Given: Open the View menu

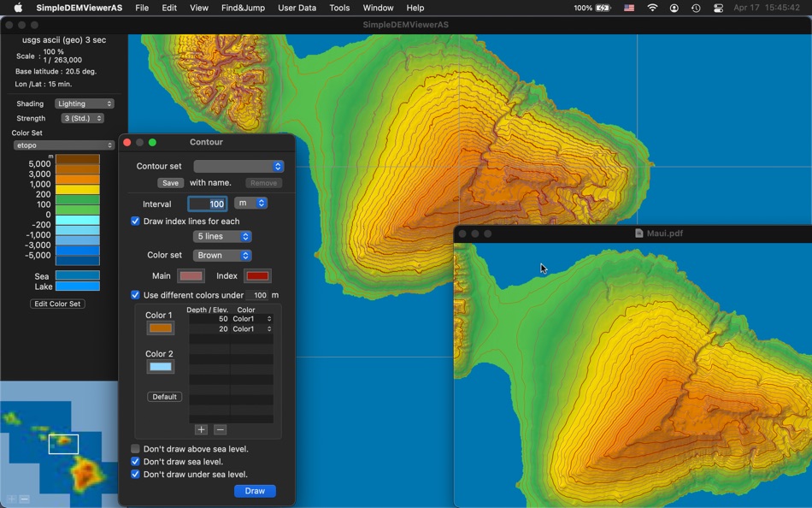Looking at the screenshot, I should [199, 8].
